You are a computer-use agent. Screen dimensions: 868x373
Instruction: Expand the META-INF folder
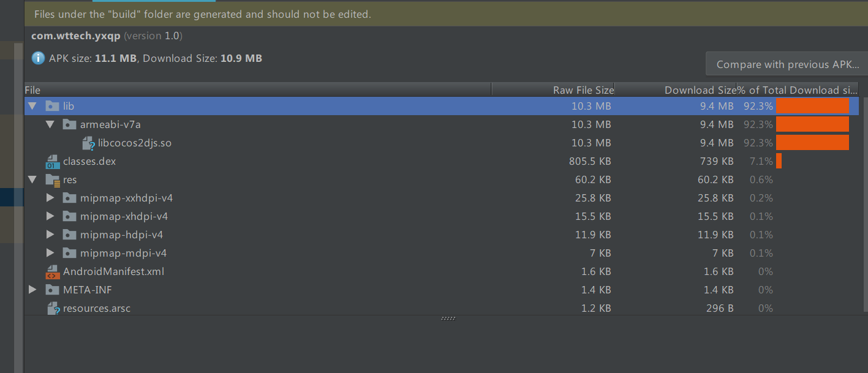click(x=32, y=290)
